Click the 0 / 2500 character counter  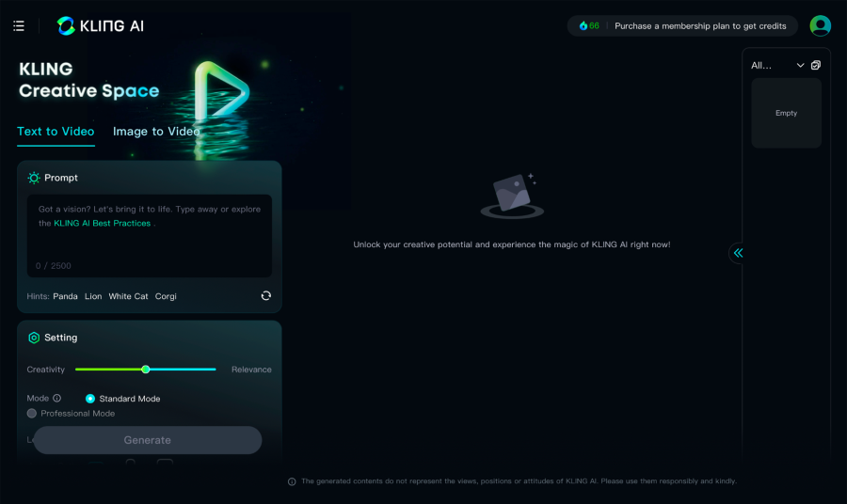54,266
